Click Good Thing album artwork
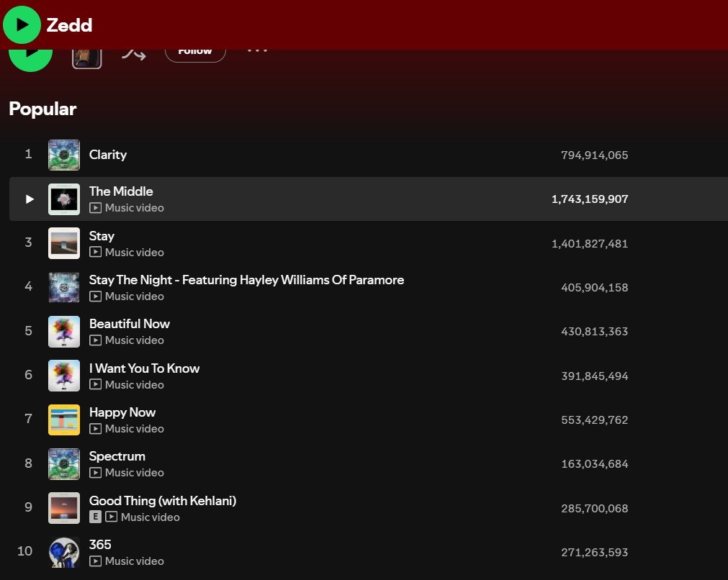 point(64,508)
